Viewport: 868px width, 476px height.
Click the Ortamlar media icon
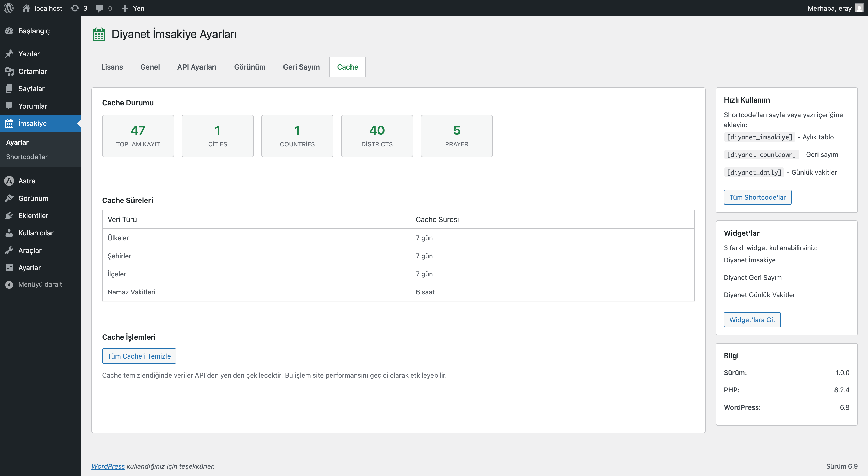pyautogui.click(x=9, y=71)
